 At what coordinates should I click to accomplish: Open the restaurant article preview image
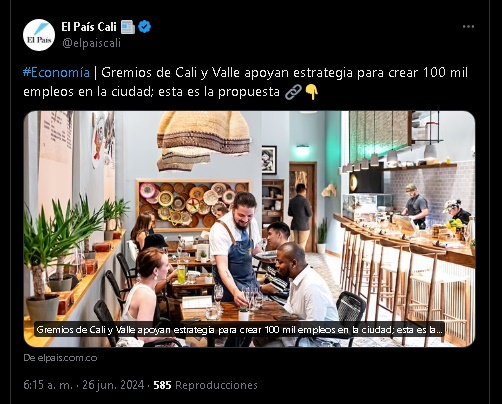[x=249, y=229]
